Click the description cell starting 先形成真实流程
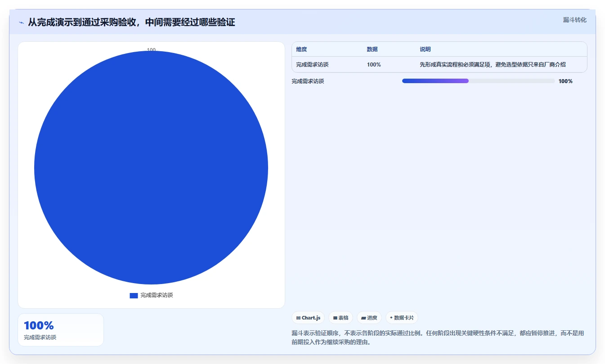This screenshot has height=364, width=605. [x=493, y=65]
